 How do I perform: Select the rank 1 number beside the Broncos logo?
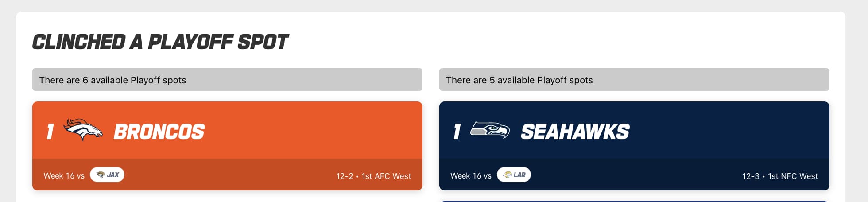pos(50,132)
